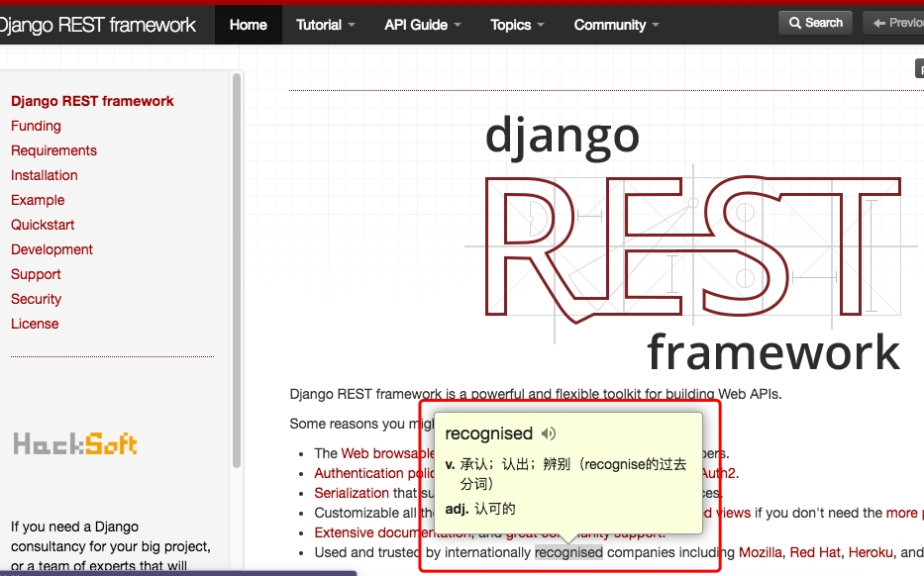Play pronunciation speaker icon for recognised
The image size is (924, 576).
tap(549, 433)
